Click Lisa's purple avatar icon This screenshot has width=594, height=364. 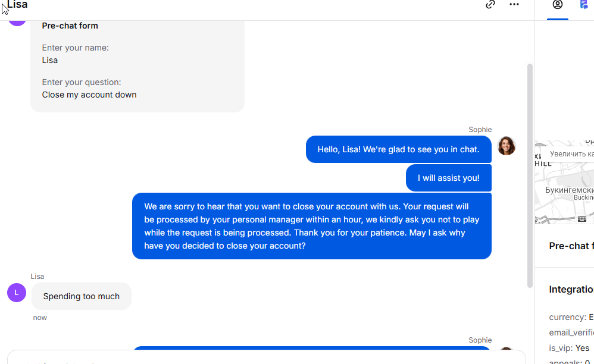tap(17, 293)
